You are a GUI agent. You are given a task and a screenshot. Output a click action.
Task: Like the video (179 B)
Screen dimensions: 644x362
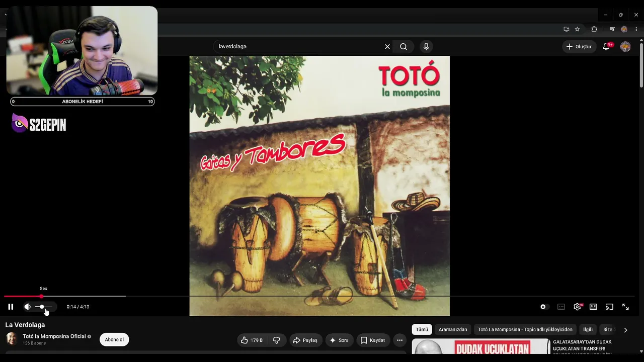click(x=252, y=340)
